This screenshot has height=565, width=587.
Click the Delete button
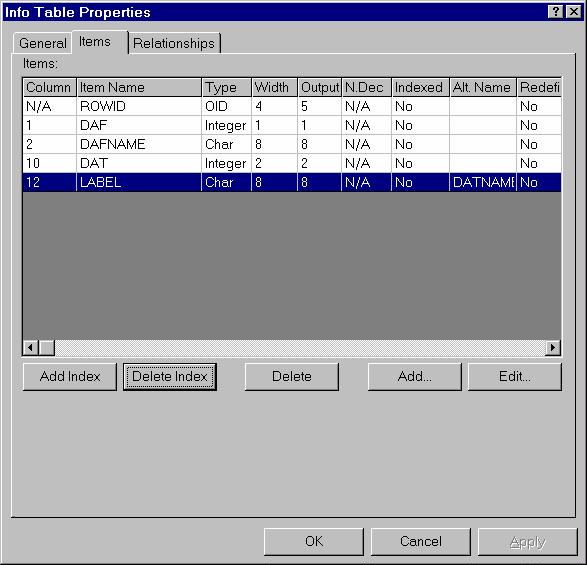(x=292, y=377)
